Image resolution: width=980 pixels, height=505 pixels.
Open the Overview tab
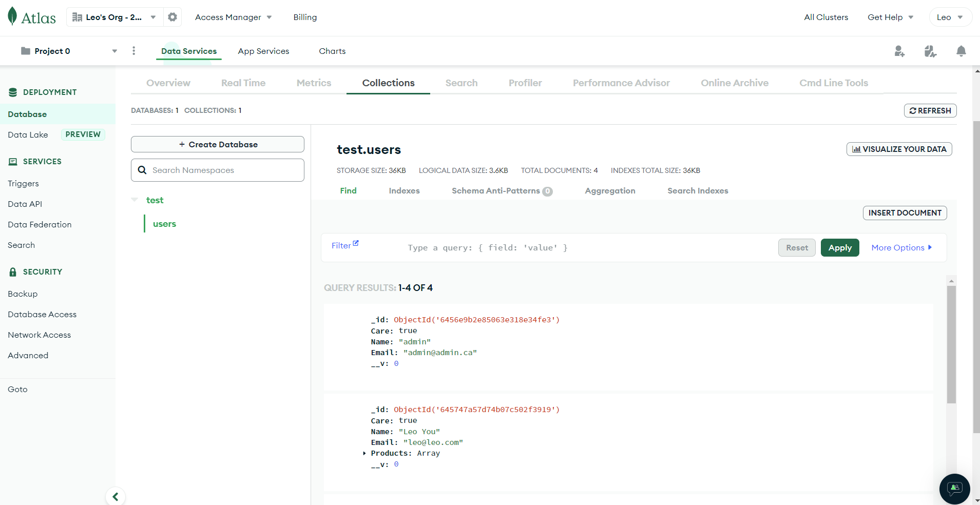coord(168,83)
